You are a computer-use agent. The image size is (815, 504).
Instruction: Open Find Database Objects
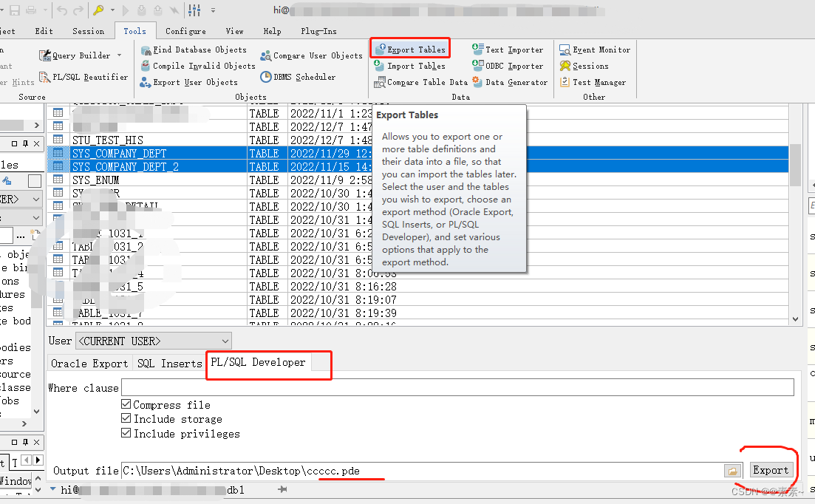(194, 50)
